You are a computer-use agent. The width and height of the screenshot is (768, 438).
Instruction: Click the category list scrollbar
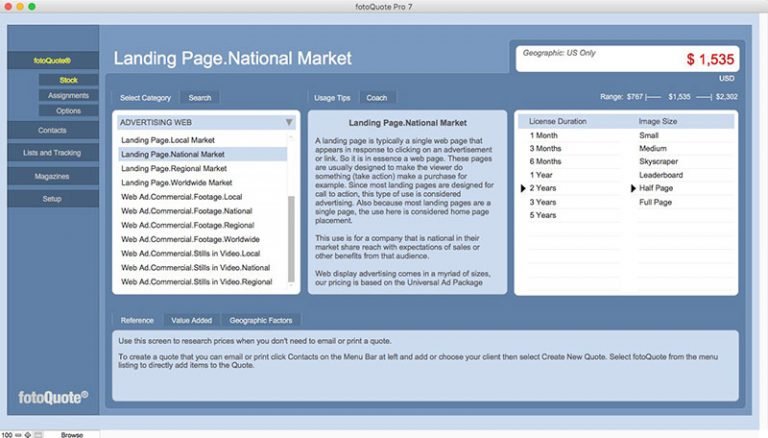[291, 239]
